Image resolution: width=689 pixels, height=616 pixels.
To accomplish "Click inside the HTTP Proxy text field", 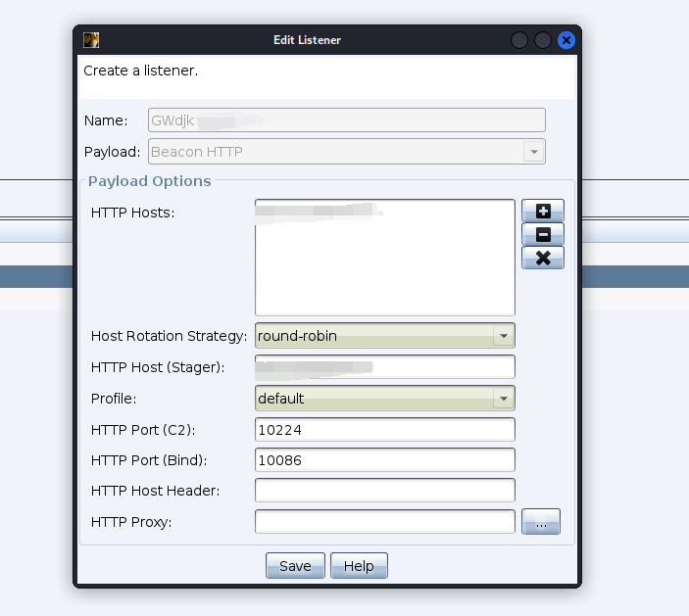I will (384, 522).
